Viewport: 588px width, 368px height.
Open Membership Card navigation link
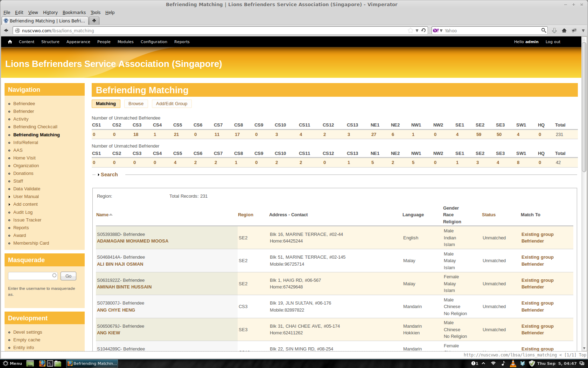[31, 243]
